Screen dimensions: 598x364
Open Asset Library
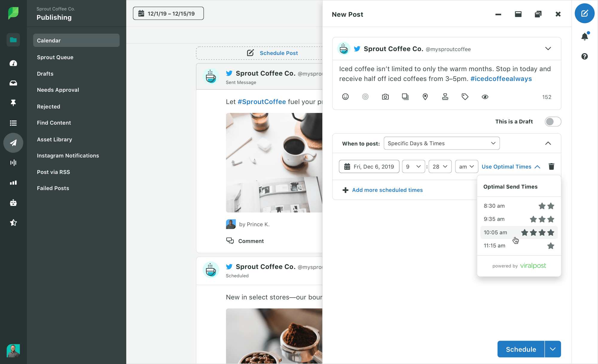tap(54, 139)
